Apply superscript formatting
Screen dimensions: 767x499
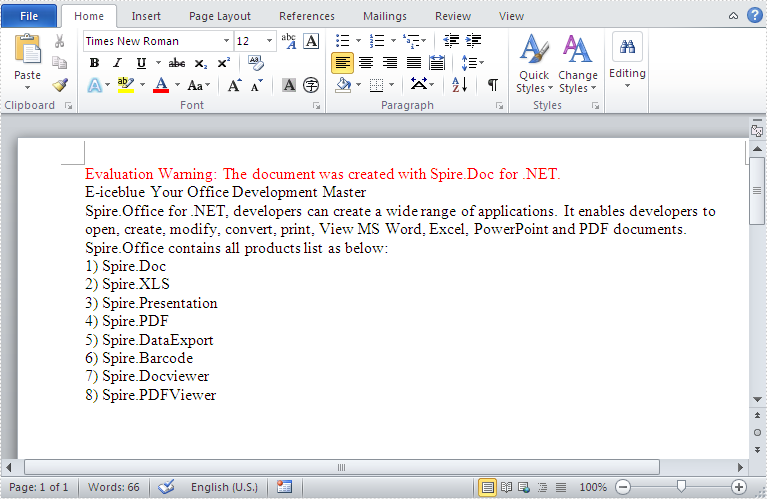[x=223, y=63]
